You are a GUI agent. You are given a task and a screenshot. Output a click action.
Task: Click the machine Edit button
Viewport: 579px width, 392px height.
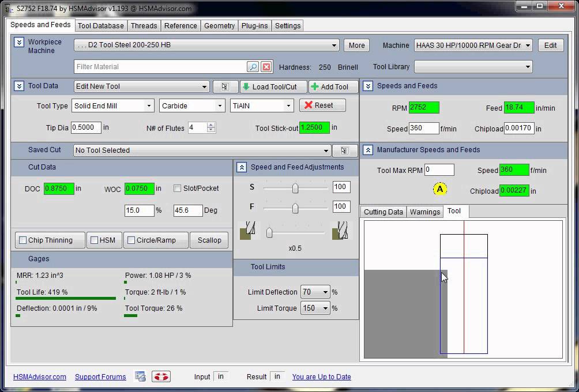click(550, 46)
